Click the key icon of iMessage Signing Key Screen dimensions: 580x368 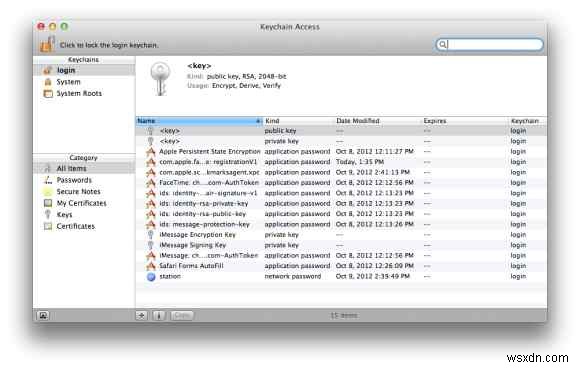click(151, 245)
